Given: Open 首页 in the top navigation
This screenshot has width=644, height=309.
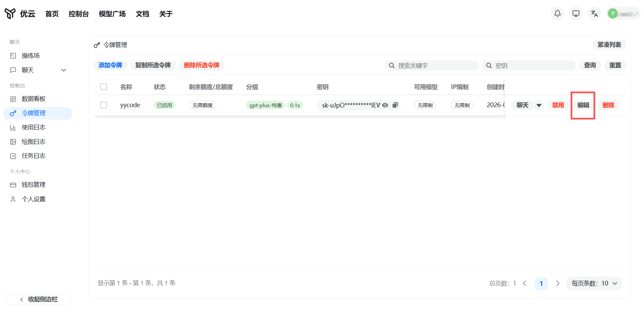Looking at the screenshot, I should tap(52, 14).
